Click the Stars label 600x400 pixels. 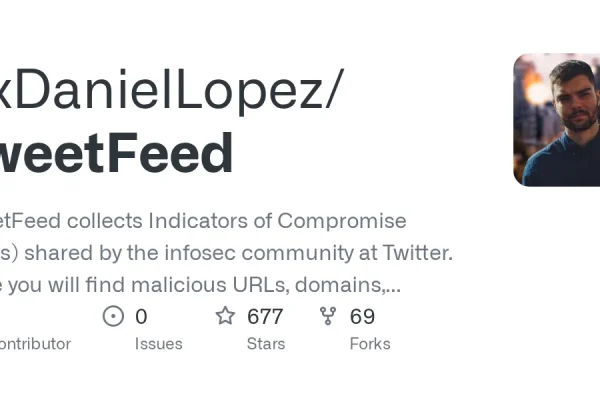coord(266,344)
